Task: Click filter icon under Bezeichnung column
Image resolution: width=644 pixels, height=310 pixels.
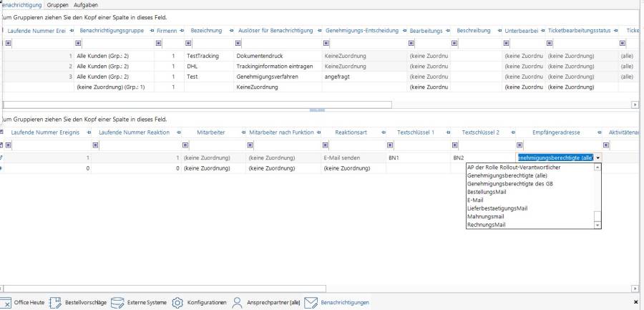Action: [x=189, y=43]
